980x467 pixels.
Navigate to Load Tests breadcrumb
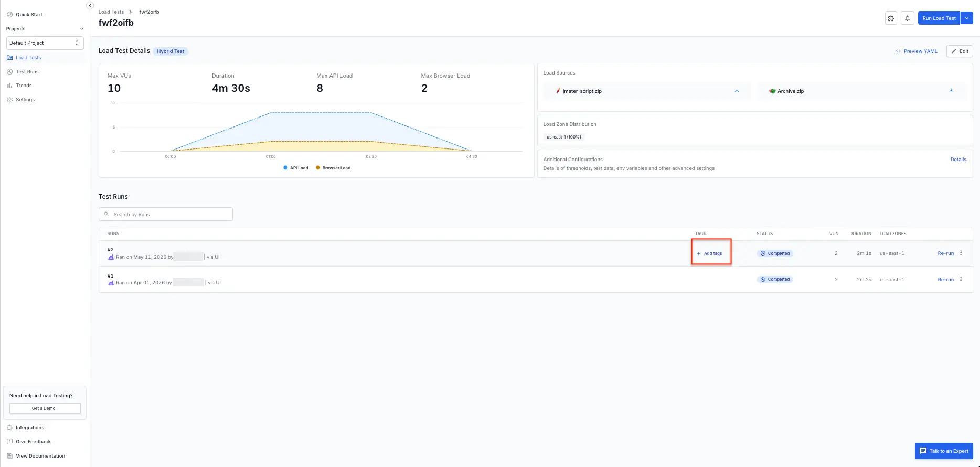pyautogui.click(x=111, y=12)
